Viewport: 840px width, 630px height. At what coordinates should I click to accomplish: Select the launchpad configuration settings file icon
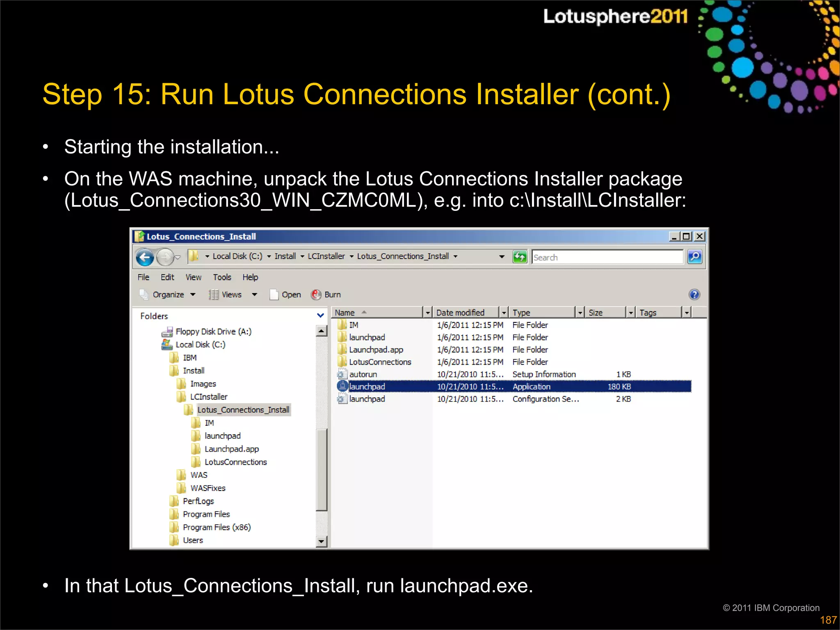pyautogui.click(x=342, y=399)
